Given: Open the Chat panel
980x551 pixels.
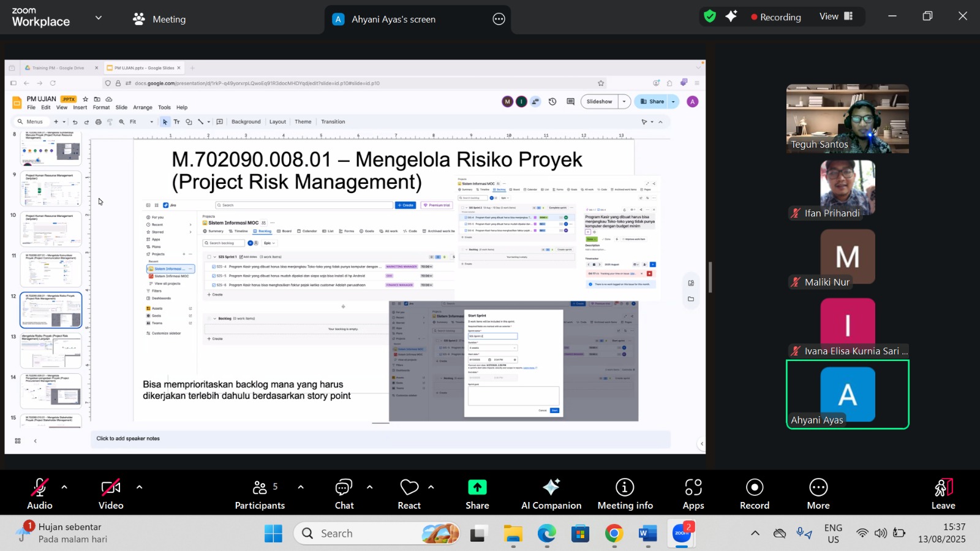Looking at the screenshot, I should pyautogui.click(x=344, y=493).
